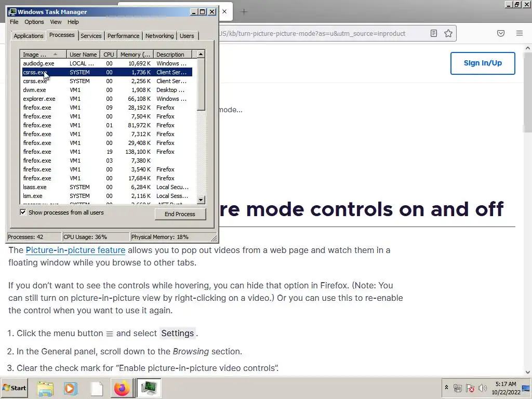The height and width of the screenshot is (399, 532).
Task: Select explorer.exe process row
Action: click(107, 99)
